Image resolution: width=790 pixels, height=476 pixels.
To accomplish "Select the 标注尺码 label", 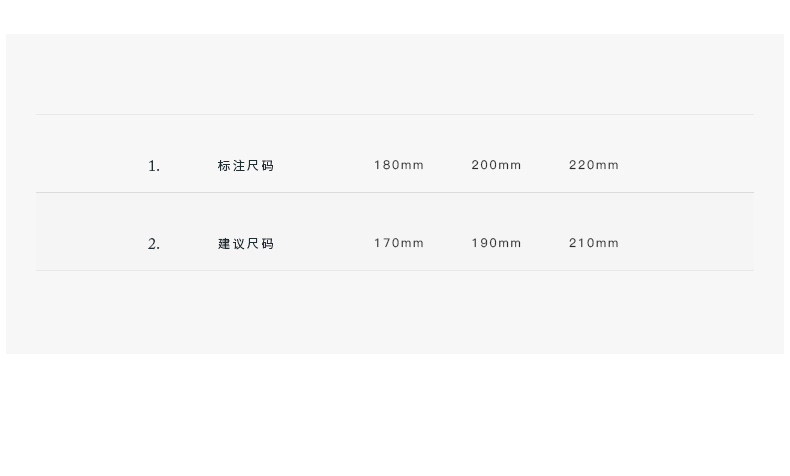I will pos(246,166).
